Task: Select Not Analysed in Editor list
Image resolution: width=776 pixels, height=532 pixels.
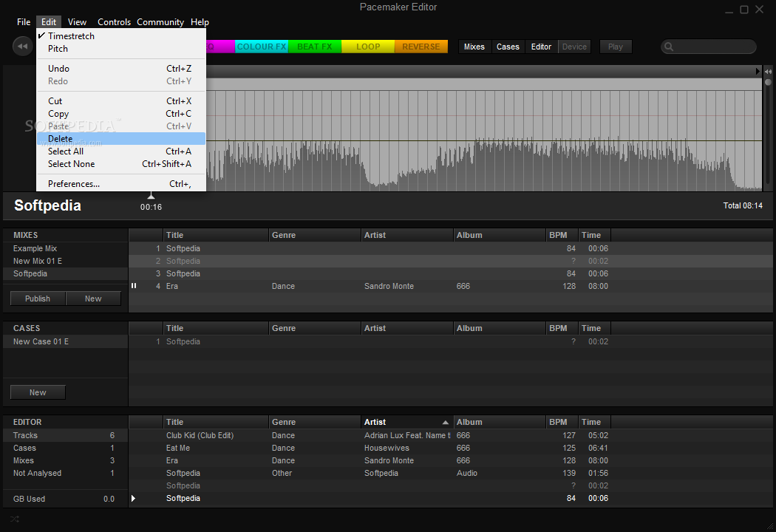Action: click(x=65, y=473)
